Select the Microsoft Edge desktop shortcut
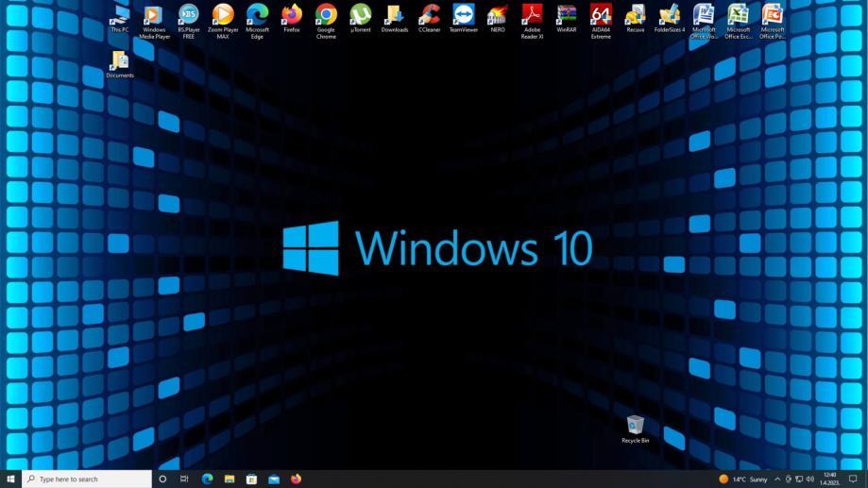This screenshot has height=488, width=868. click(257, 22)
